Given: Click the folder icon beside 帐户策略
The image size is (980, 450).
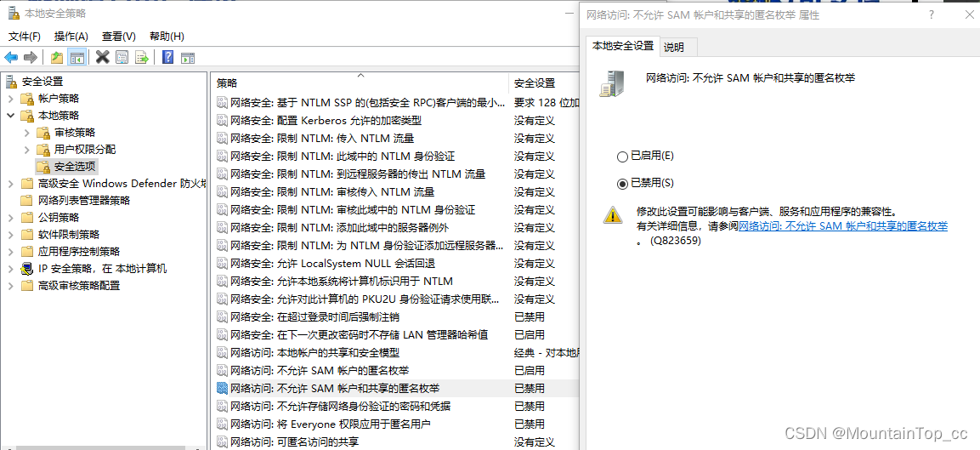Looking at the screenshot, I should 27,99.
